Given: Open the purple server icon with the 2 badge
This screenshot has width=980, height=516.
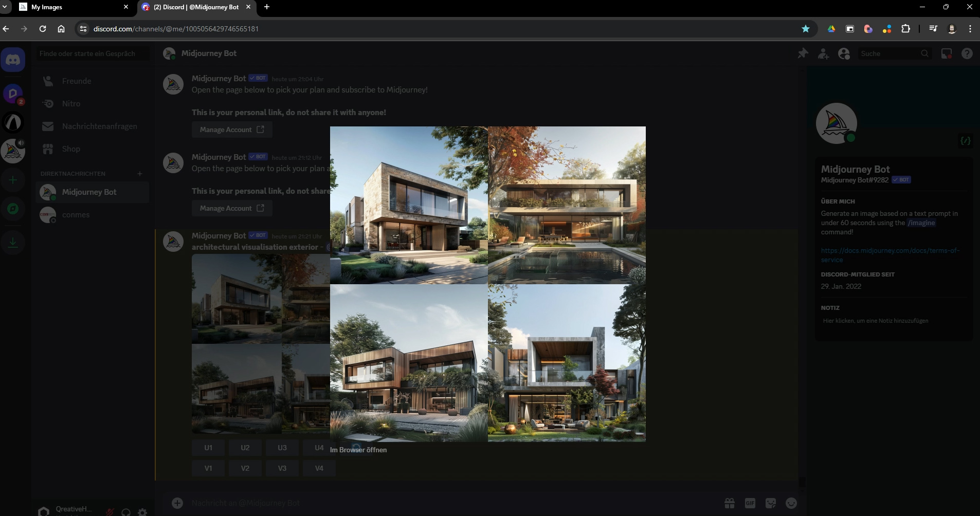Looking at the screenshot, I should click(13, 94).
